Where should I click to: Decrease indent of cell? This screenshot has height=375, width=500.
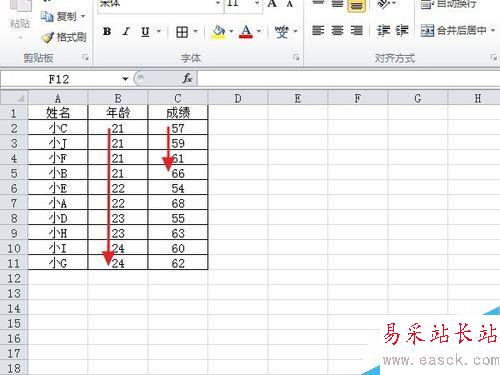point(383,31)
